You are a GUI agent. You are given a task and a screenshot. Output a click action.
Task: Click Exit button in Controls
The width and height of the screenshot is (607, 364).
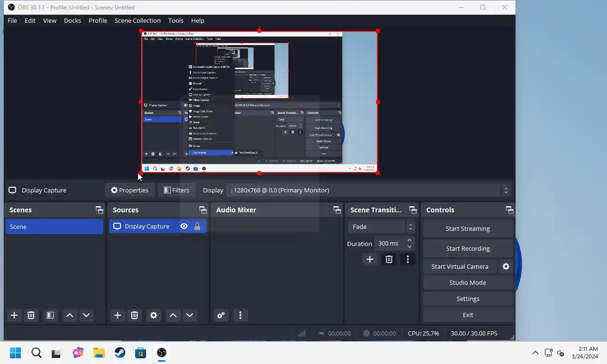point(468,315)
